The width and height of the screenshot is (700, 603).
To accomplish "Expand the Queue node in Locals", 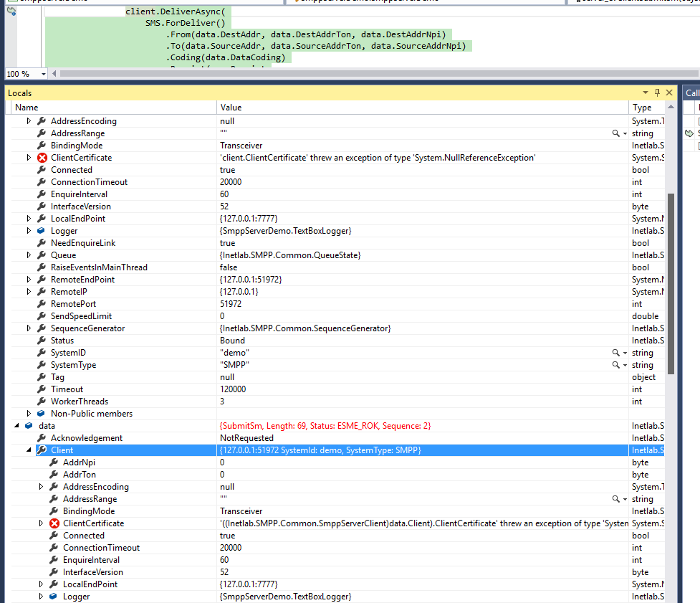I will click(29, 255).
